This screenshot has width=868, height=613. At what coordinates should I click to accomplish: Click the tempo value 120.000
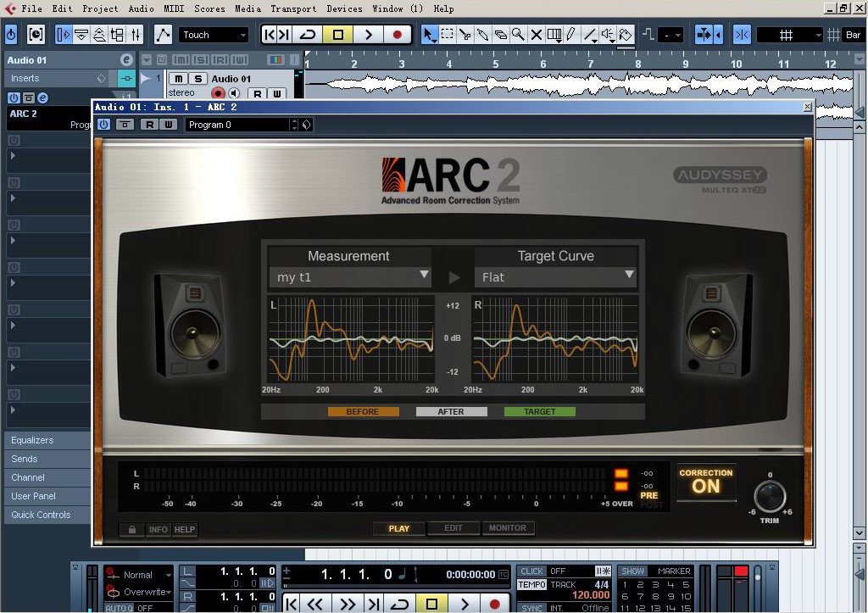(591, 595)
